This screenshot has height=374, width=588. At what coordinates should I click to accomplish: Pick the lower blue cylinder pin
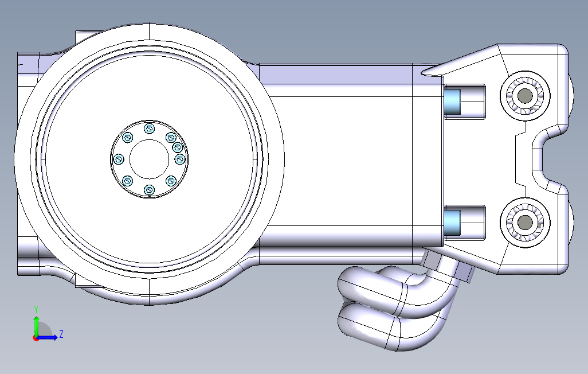click(x=452, y=223)
